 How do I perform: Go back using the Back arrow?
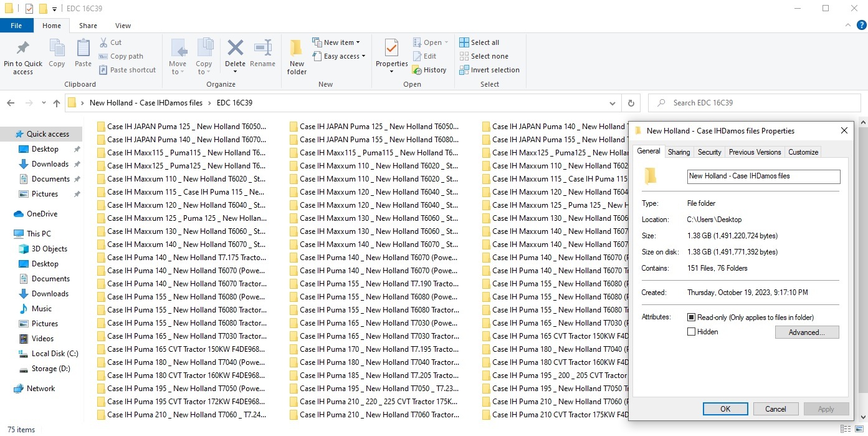coord(11,103)
